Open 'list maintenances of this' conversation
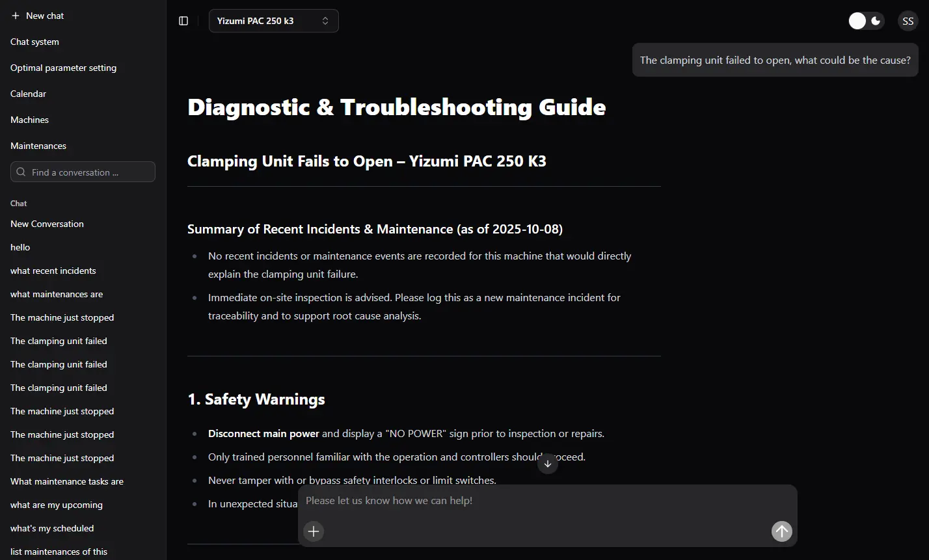This screenshot has height=560, width=929. point(59,552)
